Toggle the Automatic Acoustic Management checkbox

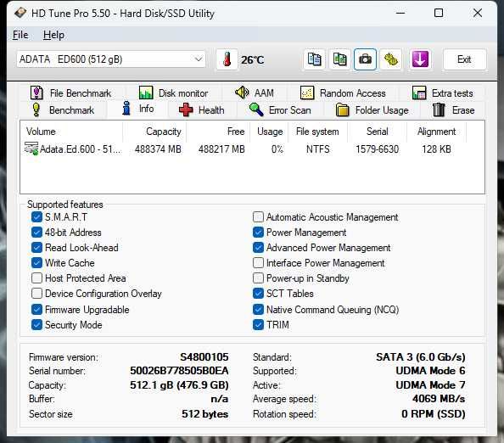tap(258, 217)
